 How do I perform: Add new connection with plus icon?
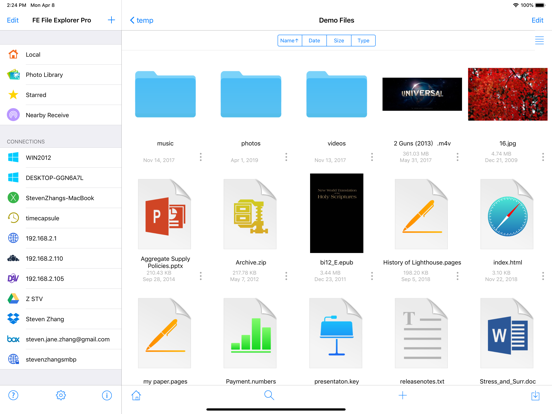pos(111,20)
